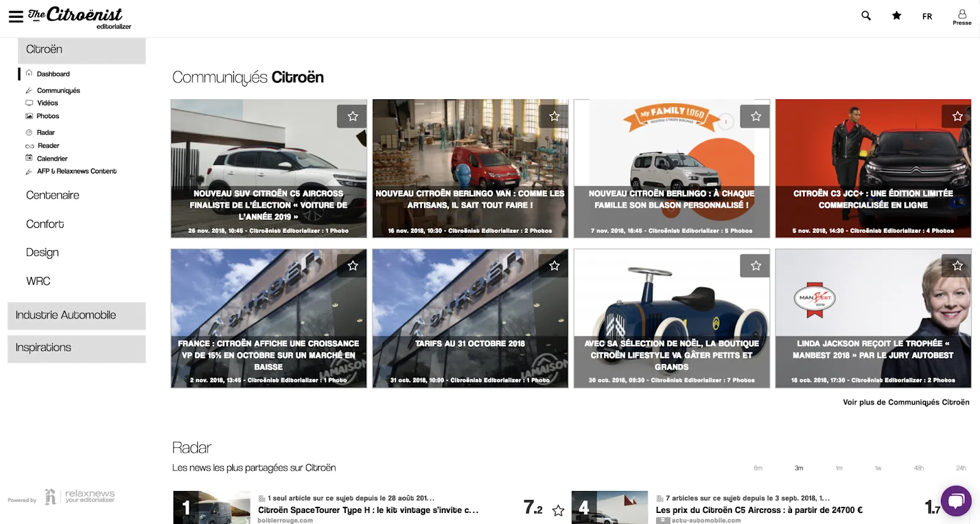This screenshot has height=524, width=980.
Task: Click the search magnifier icon
Action: click(x=866, y=16)
